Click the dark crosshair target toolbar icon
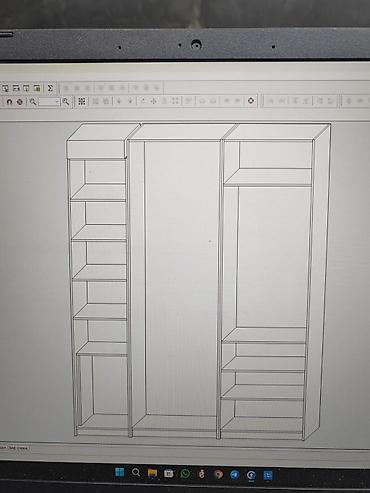This screenshot has width=370, height=493. pyautogui.click(x=251, y=100)
